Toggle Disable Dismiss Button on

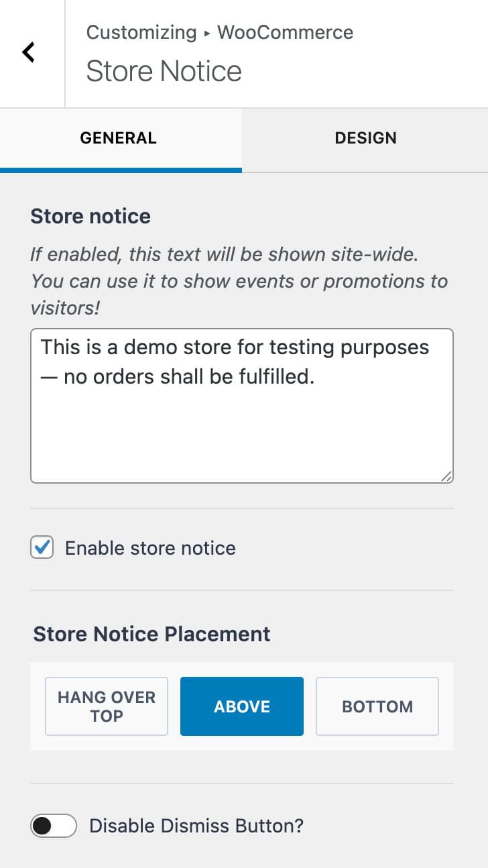tap(54, 826)
